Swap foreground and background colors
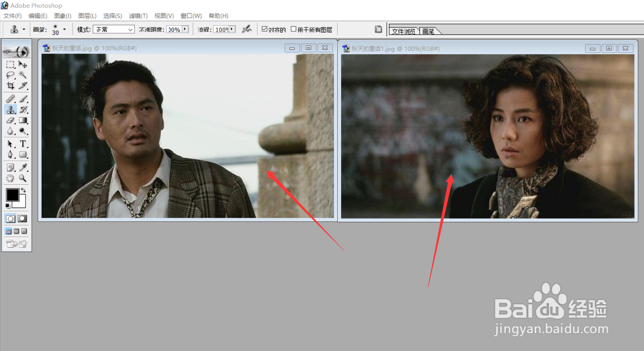 (x=23, y=190)
